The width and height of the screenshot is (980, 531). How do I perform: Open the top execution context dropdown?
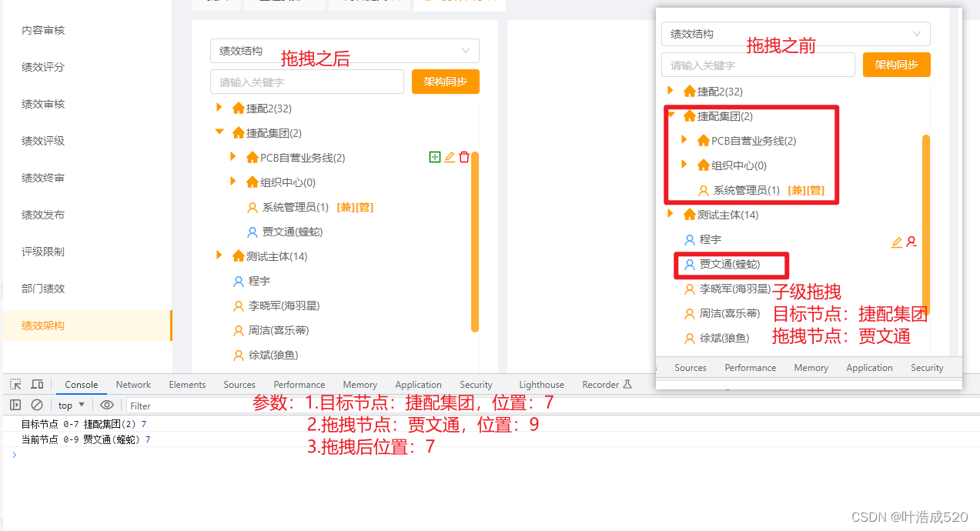point(70,405)
